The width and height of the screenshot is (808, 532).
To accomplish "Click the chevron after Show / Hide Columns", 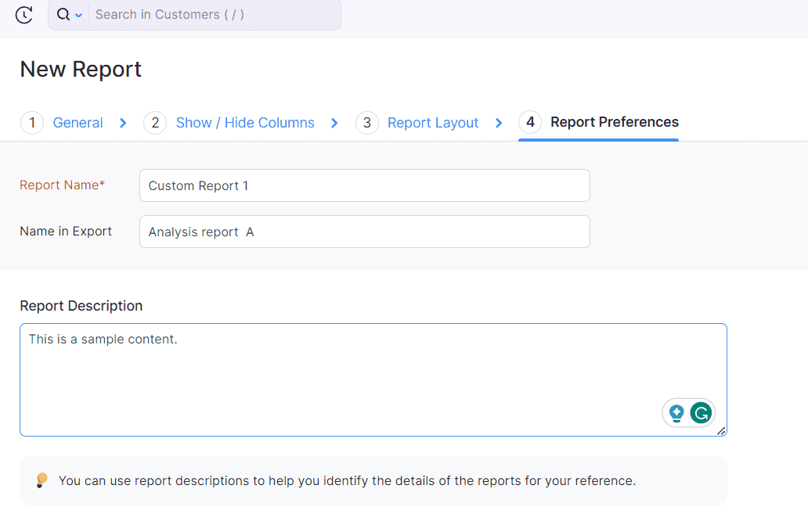I will 334,123.
